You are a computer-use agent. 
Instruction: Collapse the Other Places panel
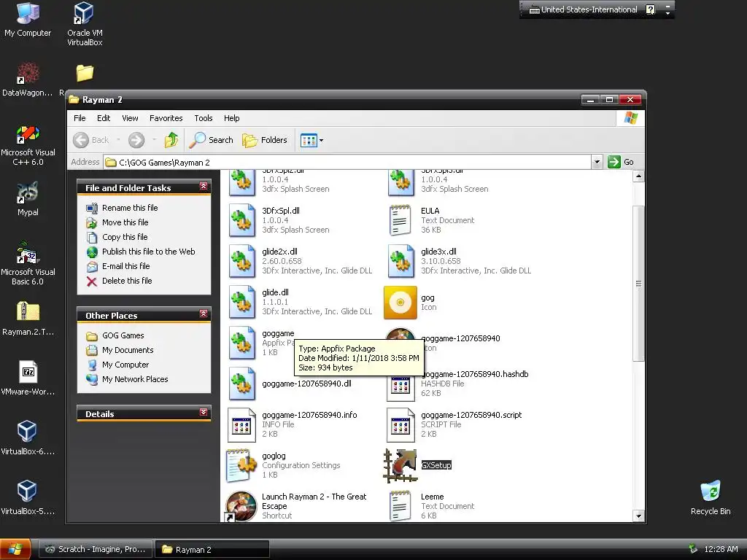pos(204,314)
